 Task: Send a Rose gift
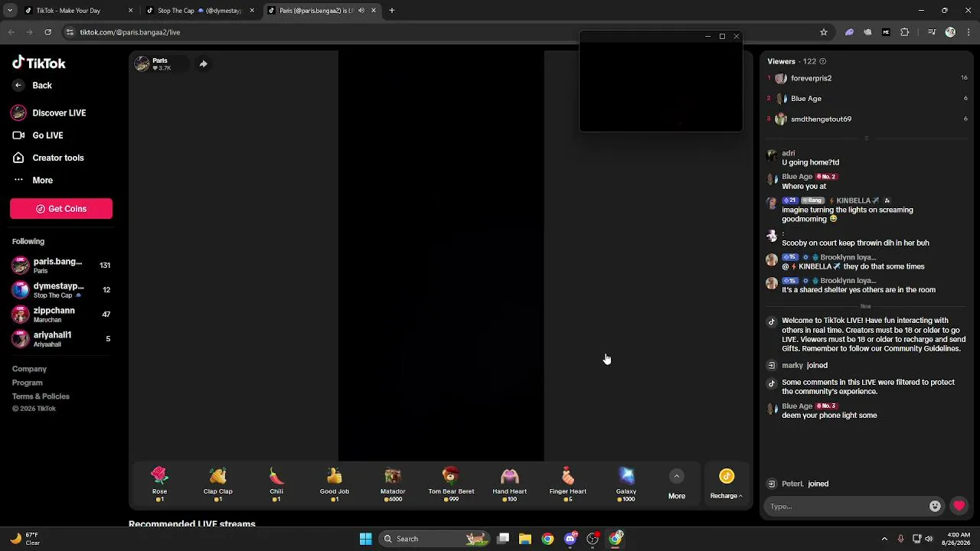coord(159,484)
